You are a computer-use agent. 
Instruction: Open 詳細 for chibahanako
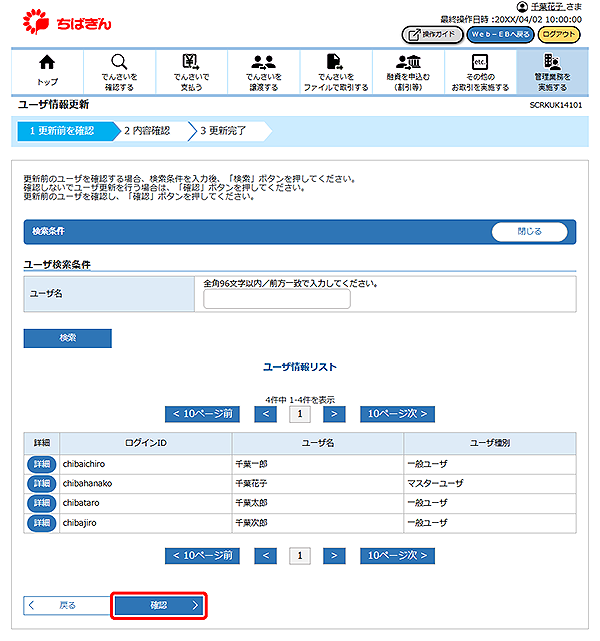[41, 483]
